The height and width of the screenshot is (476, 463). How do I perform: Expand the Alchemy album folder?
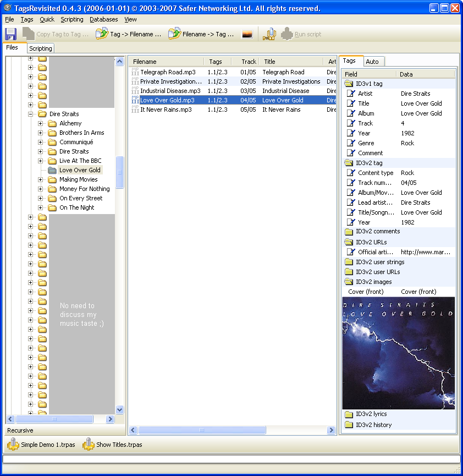tap(41, 123)
